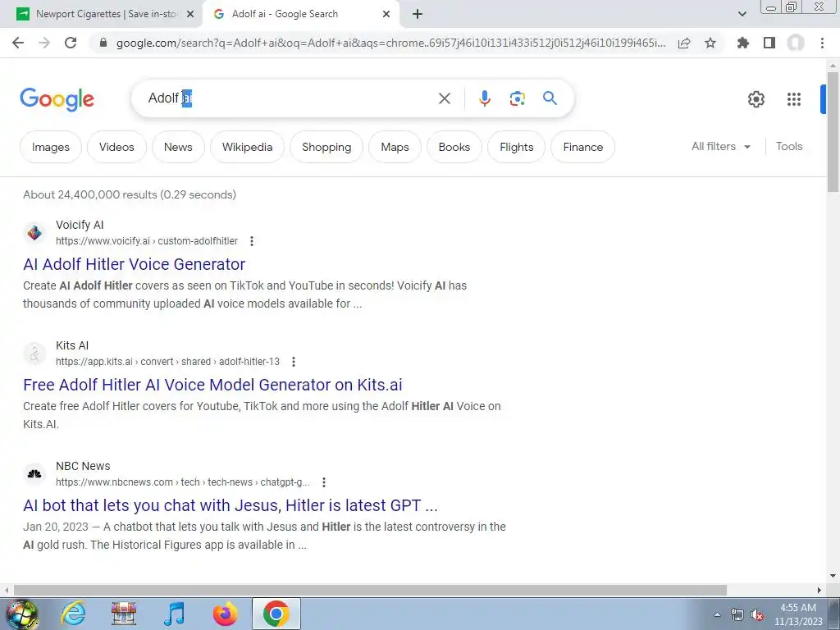Click the horizontal scrollbar thumb
Image resolution: width=840 pixels, height=630 pixels.
coord(369,590)
